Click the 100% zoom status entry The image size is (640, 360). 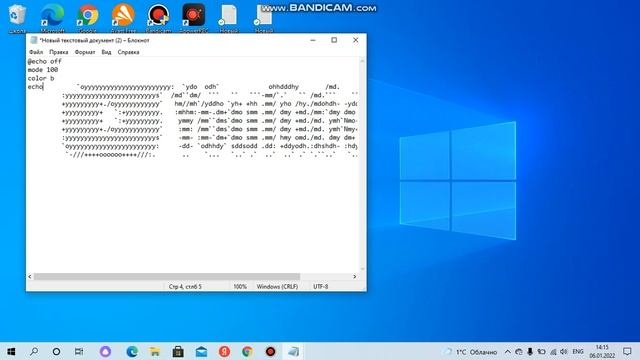240,287
